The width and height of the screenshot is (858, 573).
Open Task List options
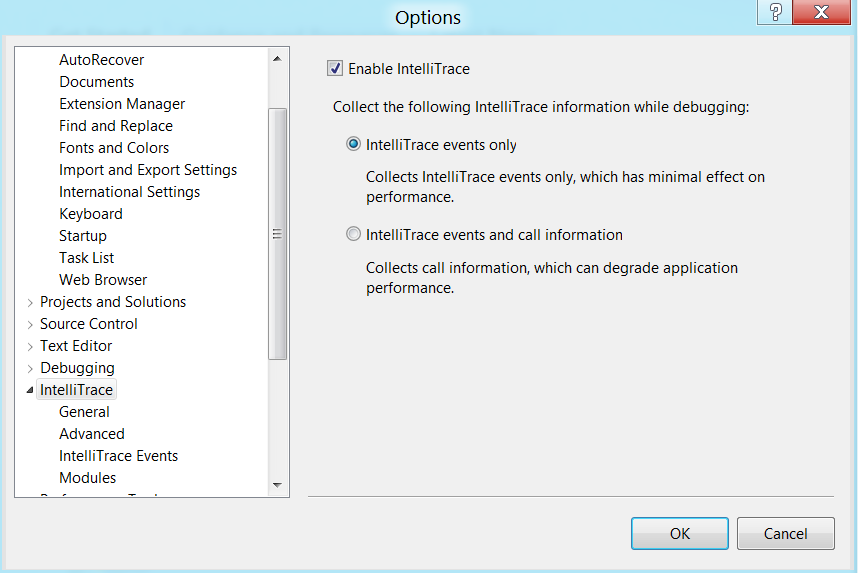(86, 258)
